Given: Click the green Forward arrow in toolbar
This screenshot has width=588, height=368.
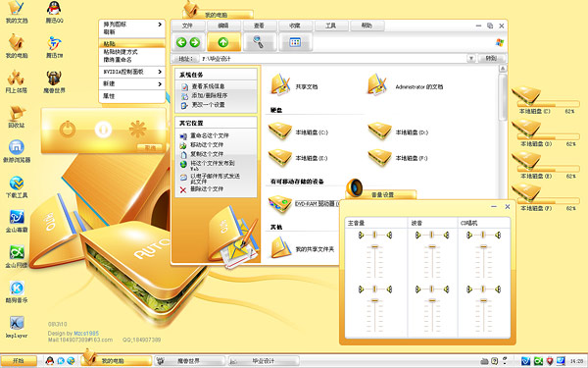Looking at the screenshot, I should click(195, 42).
